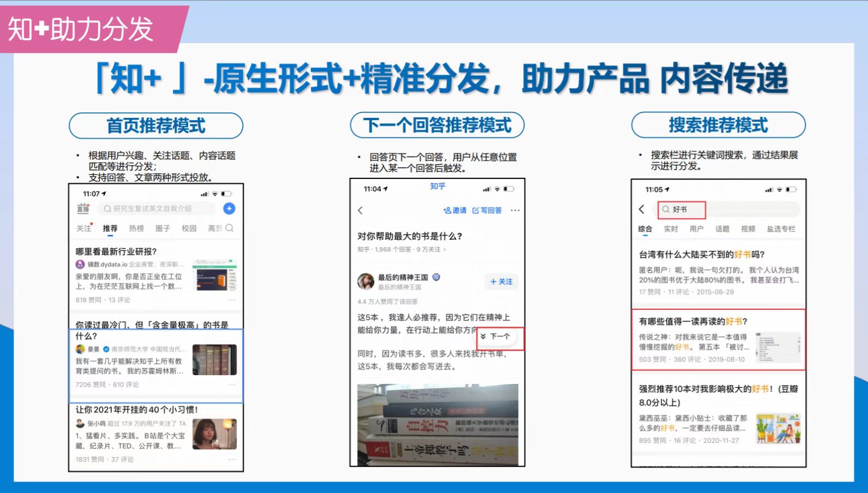Image resolution: width=868 pixels, height=493 pixels.
Task: Tap 张小鸣 author avatar
Action: tap(80, 424)
